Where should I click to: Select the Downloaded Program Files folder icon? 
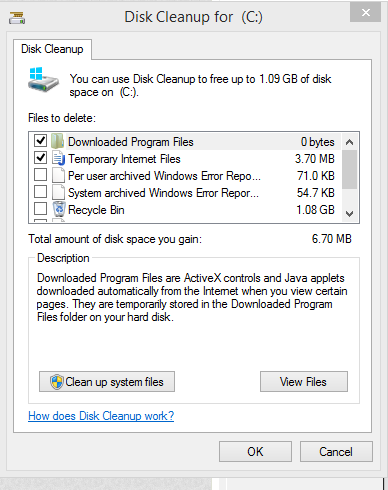pos(58,141)
